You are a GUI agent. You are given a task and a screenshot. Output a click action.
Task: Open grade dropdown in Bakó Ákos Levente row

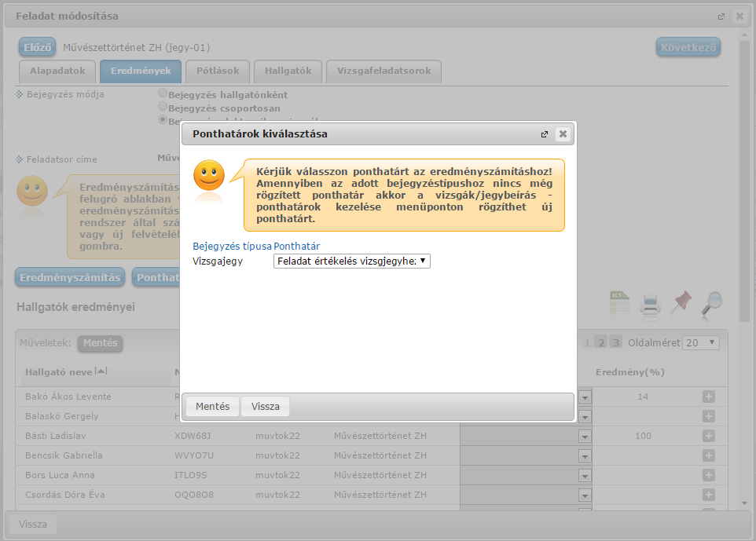(585, 397)
